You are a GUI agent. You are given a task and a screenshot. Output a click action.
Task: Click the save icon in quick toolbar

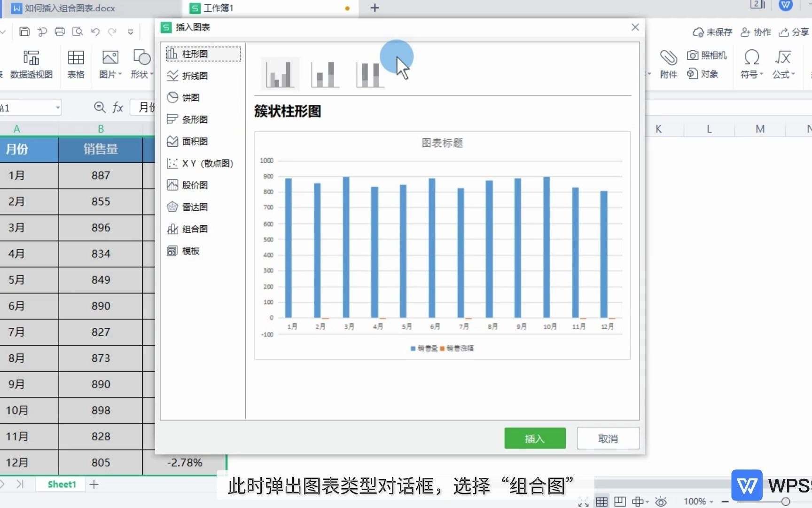tap(24, 32)
